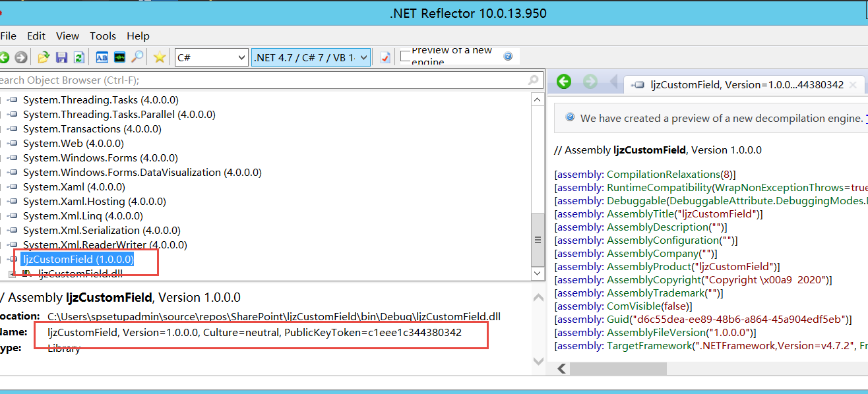Screen dimensions: 868x394
Task: Select System.Threading.Tasks.Parallel (4.0.0.0)
Action: (119, 115)
